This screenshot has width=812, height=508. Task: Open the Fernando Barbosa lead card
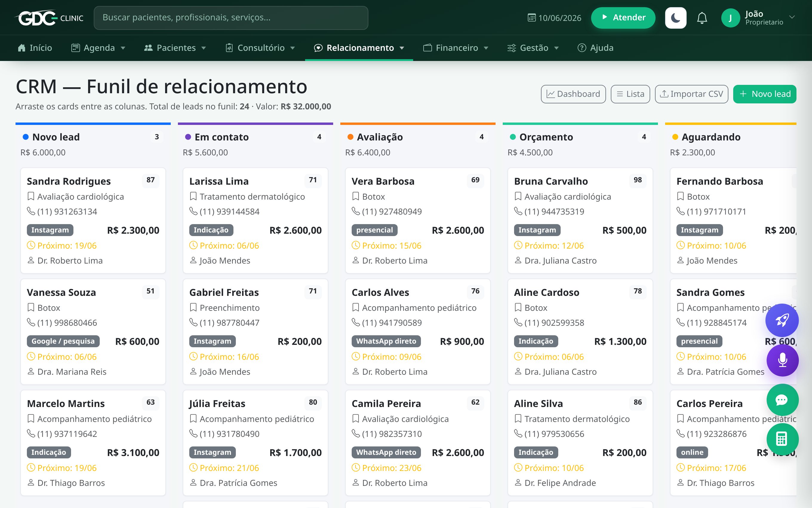pos(733,221)
